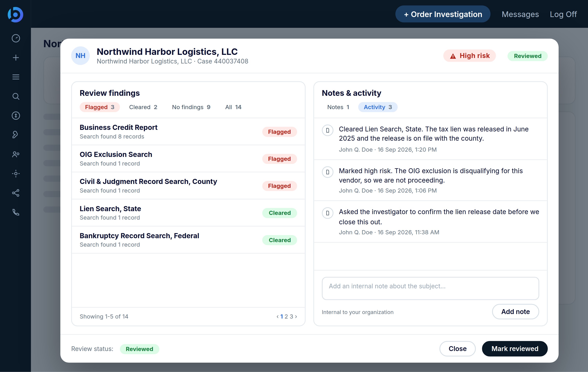Image resolution: width=588 pixels, height=372 pixels.
Task: Open the Business Credit Report finding
Action: click(x=188, y=132)
